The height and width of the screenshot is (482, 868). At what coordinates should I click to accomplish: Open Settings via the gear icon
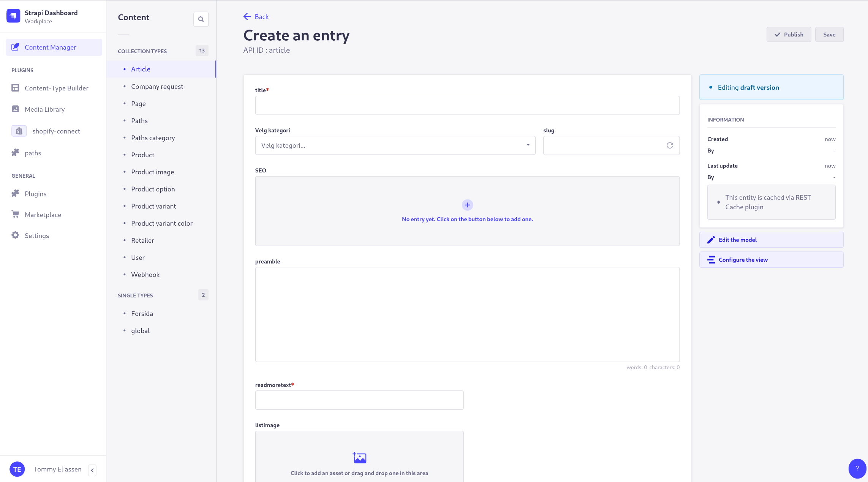16,235
